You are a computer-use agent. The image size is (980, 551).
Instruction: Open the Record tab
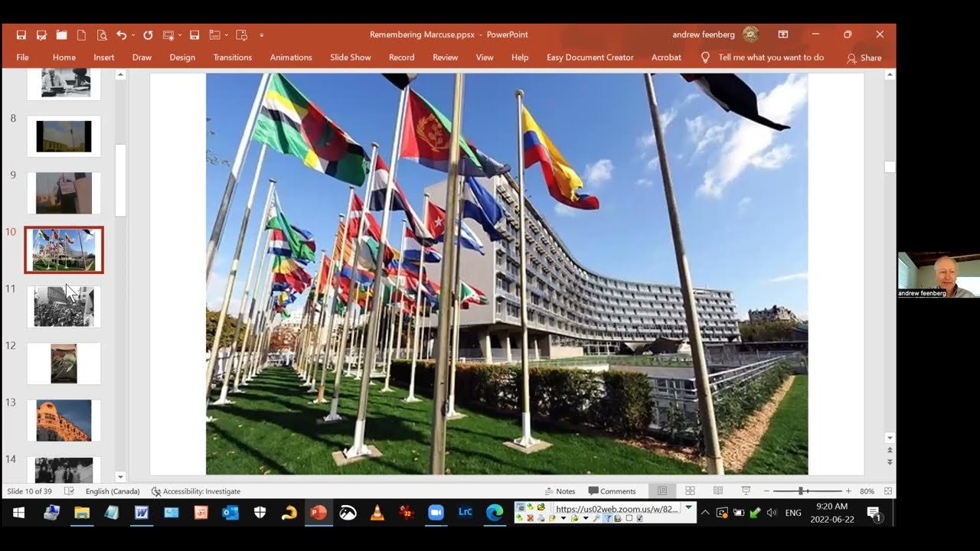[x=401, y=57]
